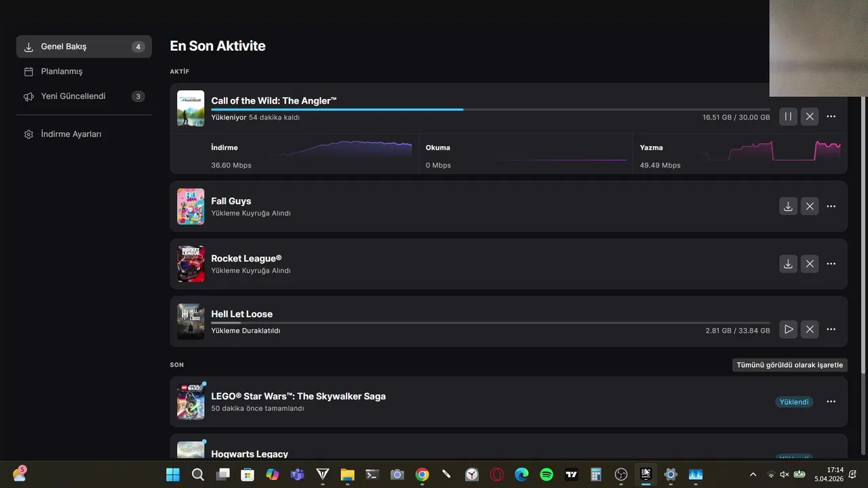Viewport: 868px width, 488px height.
Task: Click the download icon next to Genel Bakış
Action: pyautogui.click(x=28, y=47)
